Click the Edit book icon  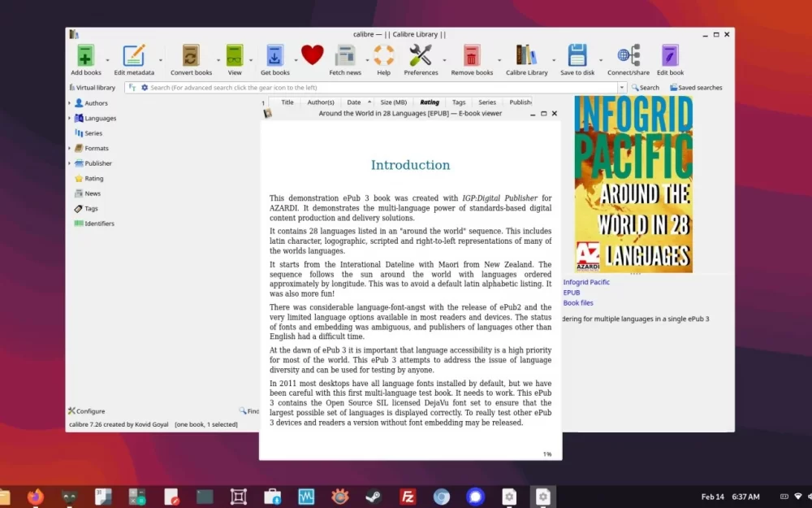[x=670, y=55]
